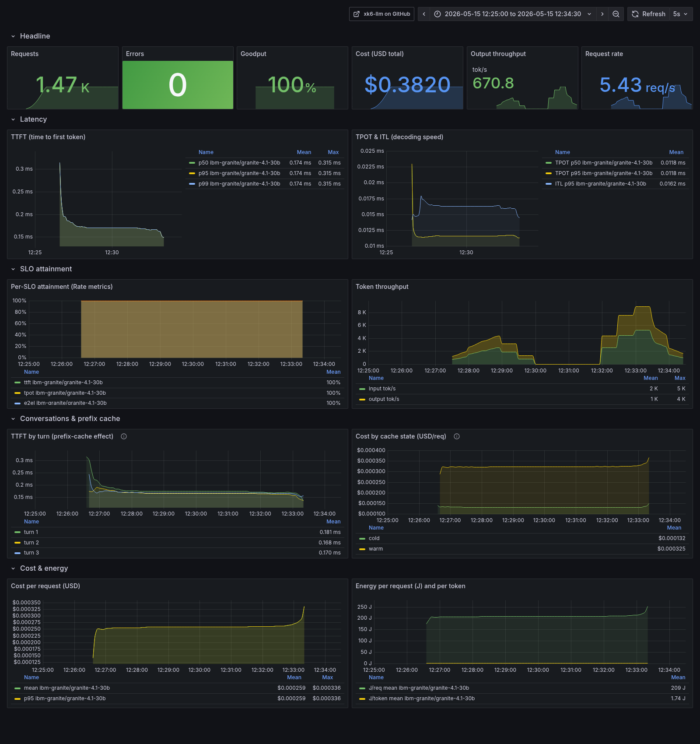Toggle turn 1 series visibility
The width and height of the screenshot is (700, 744).
point(31,532)
